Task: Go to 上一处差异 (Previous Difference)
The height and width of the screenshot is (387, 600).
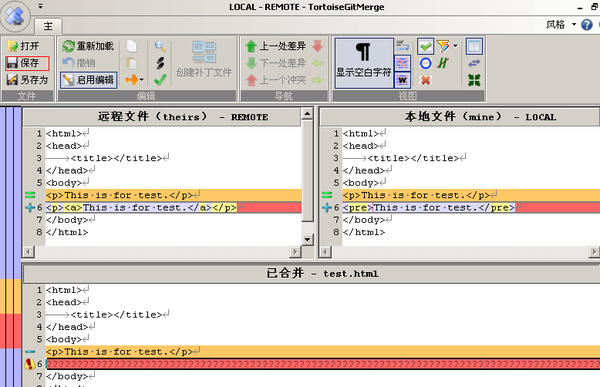Action: [276, 46]
